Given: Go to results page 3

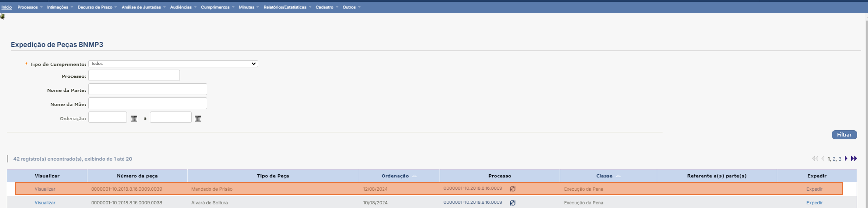Looking at the screenshot, I should [840, 159].
